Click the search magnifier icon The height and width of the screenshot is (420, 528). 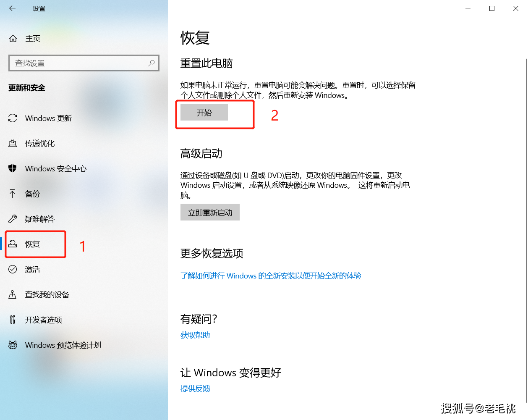152,63
